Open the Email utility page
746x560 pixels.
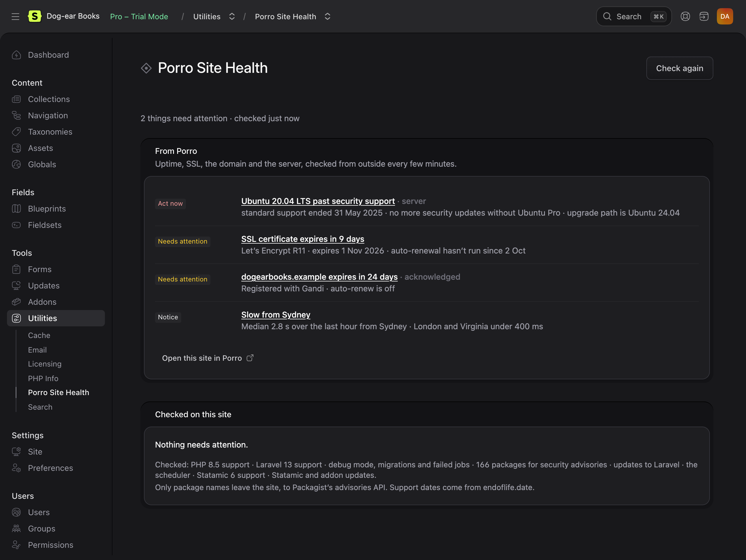coord(37,350)
